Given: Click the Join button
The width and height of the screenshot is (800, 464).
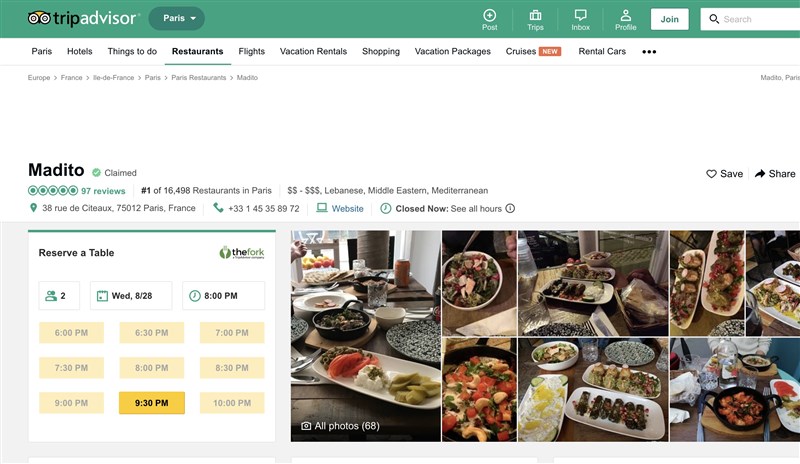Looking at the screenshot, I should tap(669, 19).
